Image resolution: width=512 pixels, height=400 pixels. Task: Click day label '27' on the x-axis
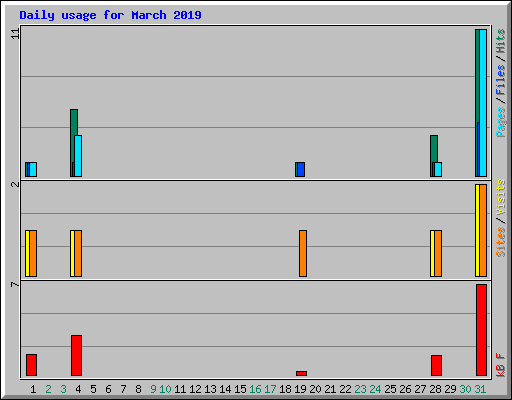click(420, 389)
